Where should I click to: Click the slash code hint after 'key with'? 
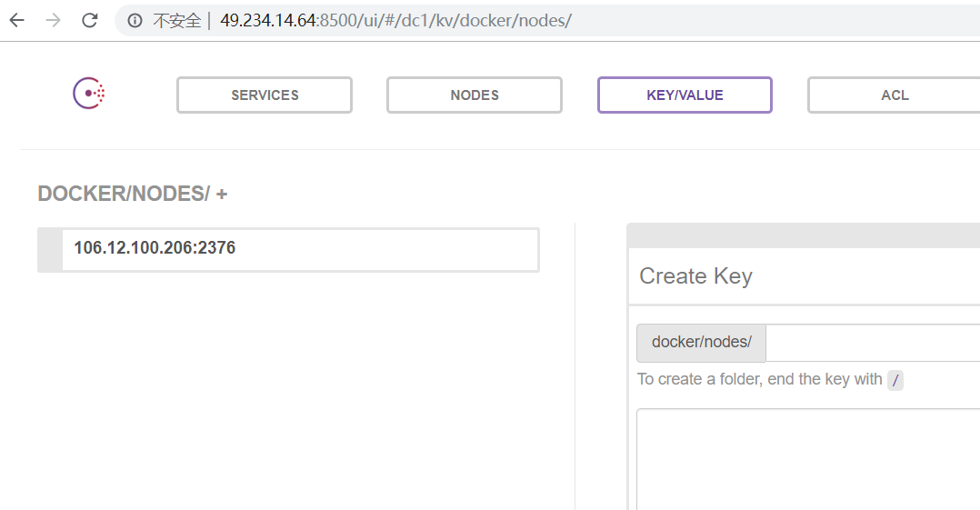[x=895, y=380]
